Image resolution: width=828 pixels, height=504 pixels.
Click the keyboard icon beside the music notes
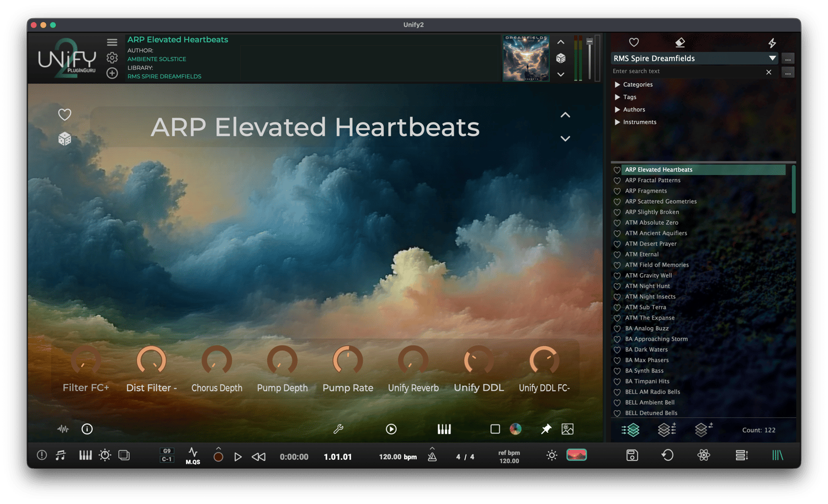(x=86, y=455)
